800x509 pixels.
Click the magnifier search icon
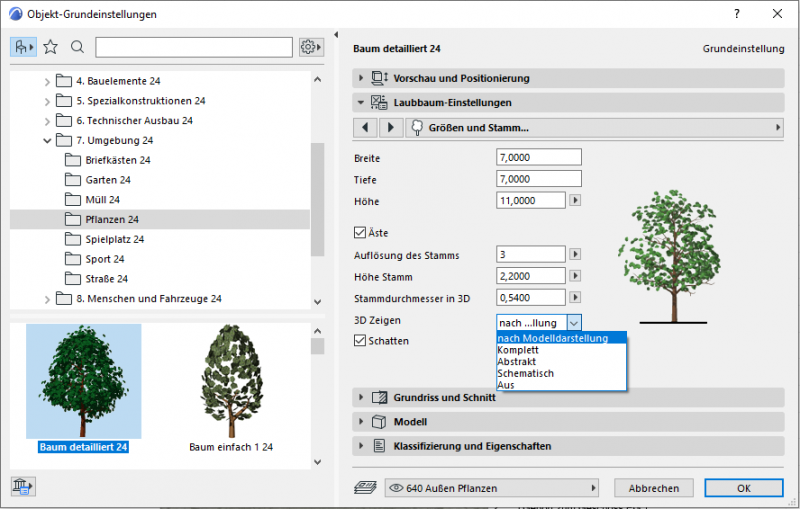coord(77,47)
